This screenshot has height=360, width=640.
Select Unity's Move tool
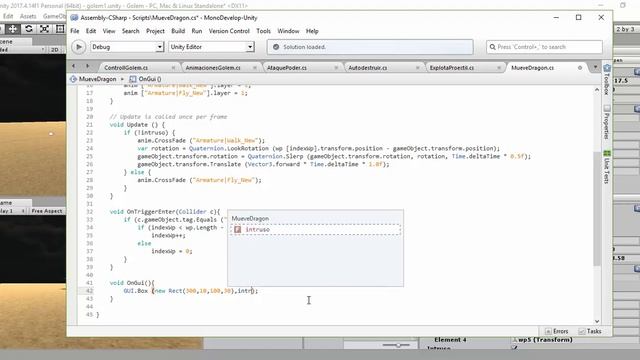(x=13, y=29)
